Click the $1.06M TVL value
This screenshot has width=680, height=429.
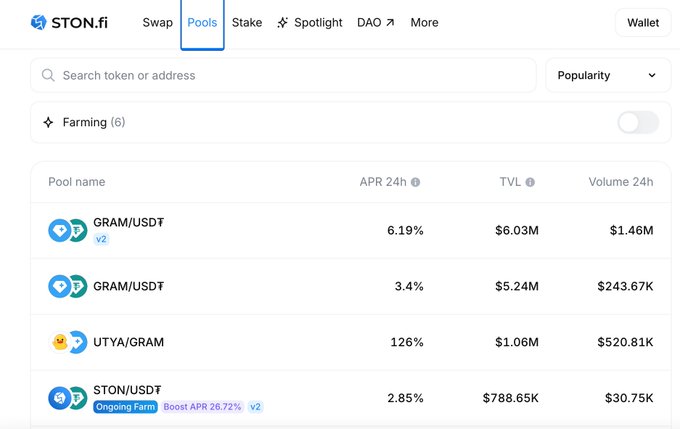(x=517, y=342)
